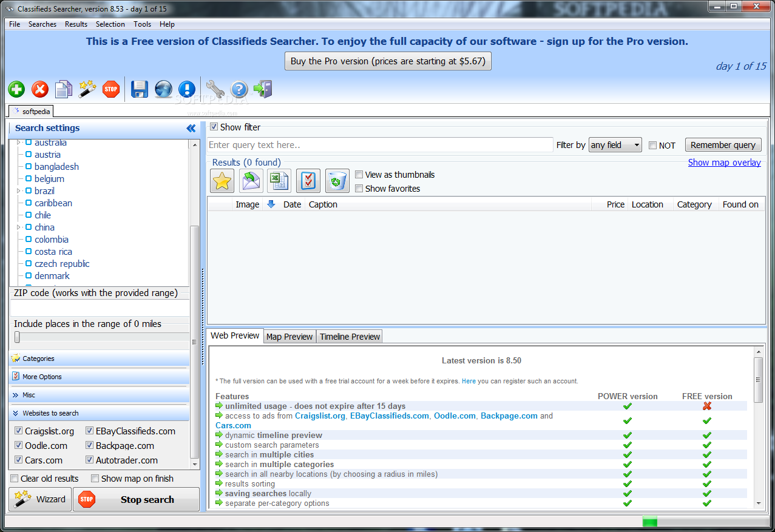Click the query text input field
Image resolution: width=775 pixels, height=532 pixels.
(380, 145)
